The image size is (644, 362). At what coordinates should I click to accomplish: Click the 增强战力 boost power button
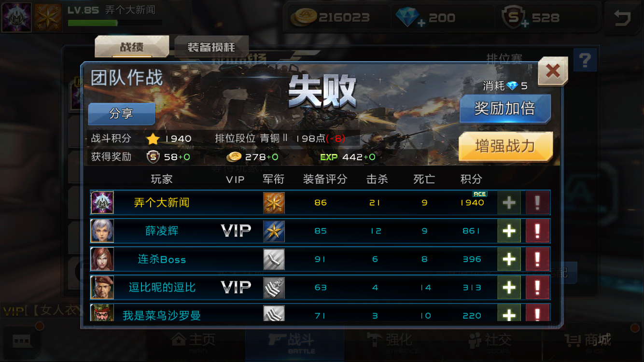pyautogui.click(x=505, y=146)
